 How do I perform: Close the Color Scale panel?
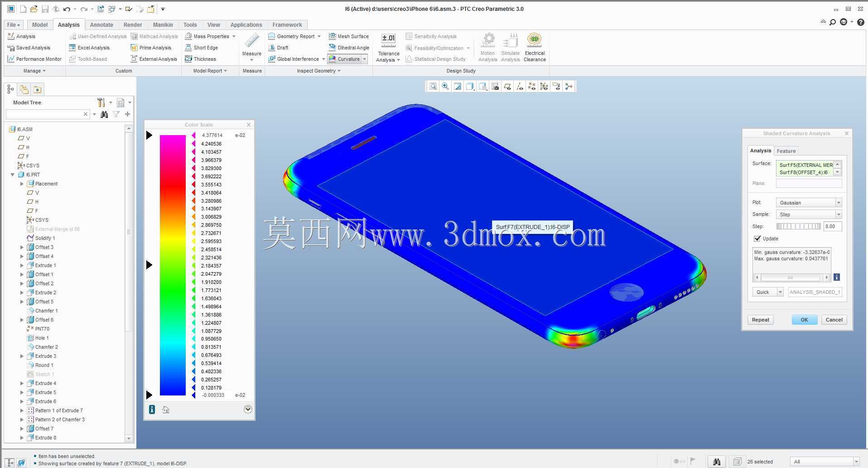[249, 125]
